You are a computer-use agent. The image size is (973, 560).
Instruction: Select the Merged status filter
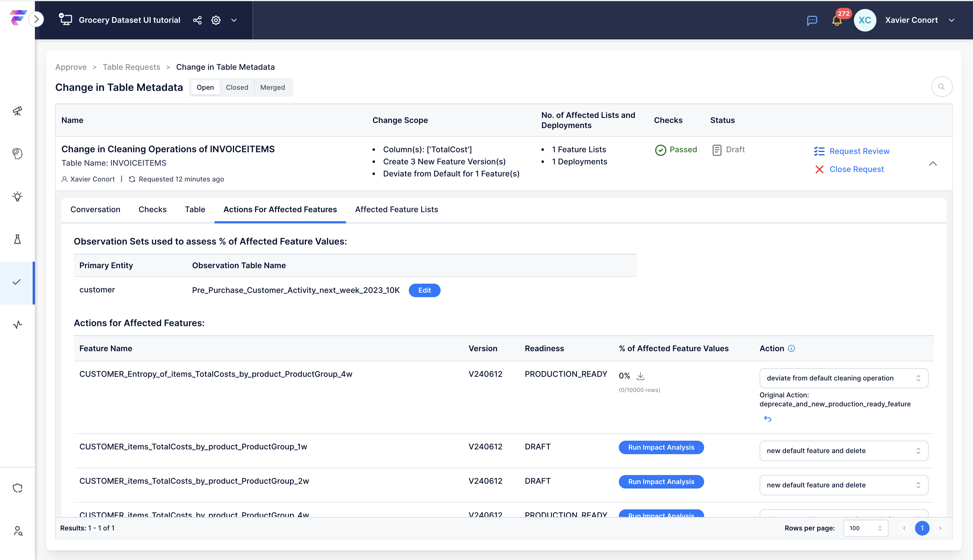click(273, 87)
